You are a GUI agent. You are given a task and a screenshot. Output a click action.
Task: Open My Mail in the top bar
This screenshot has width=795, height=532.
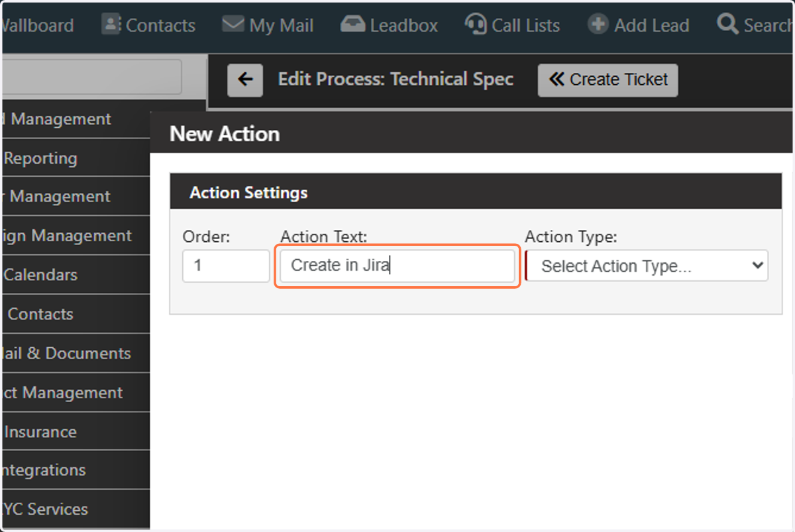[268, 25]
